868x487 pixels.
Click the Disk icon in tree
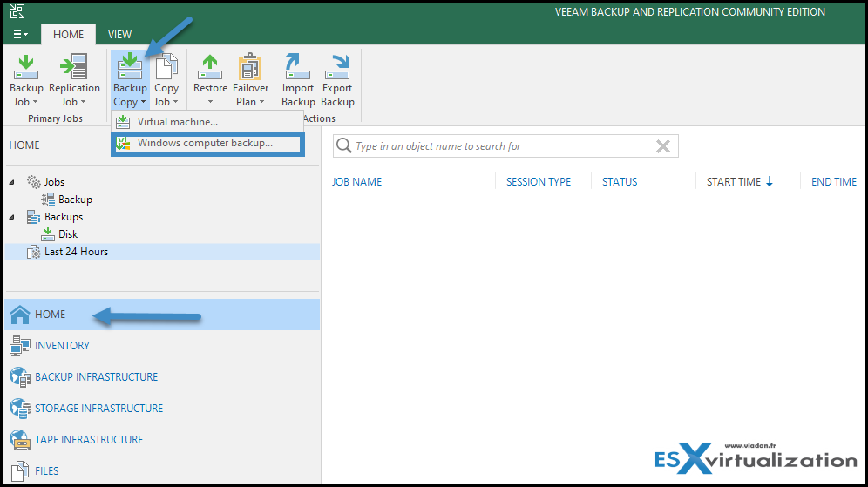(x=48, y=234)
